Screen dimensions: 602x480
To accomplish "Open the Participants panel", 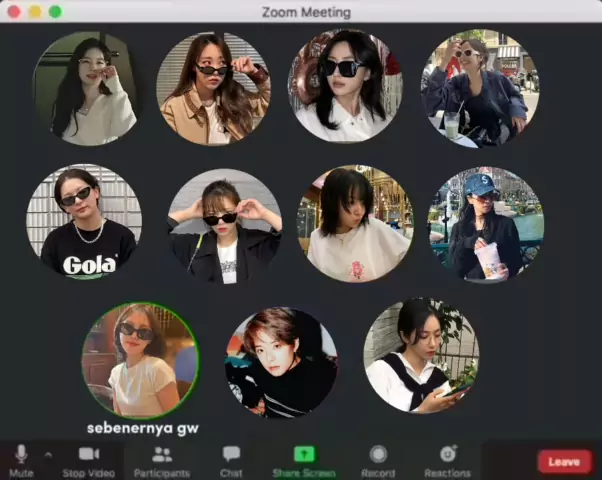I will (x=161, y=455).
